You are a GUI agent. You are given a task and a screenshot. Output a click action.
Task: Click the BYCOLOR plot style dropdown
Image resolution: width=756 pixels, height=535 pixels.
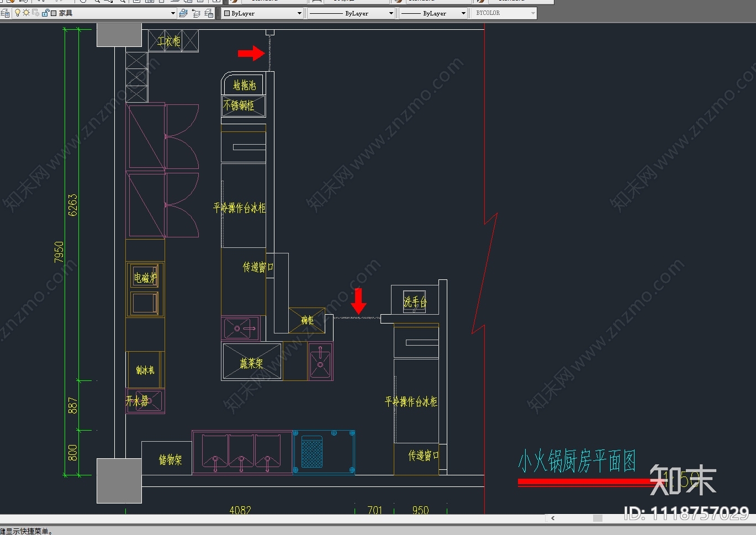click(x=503, y=13)
